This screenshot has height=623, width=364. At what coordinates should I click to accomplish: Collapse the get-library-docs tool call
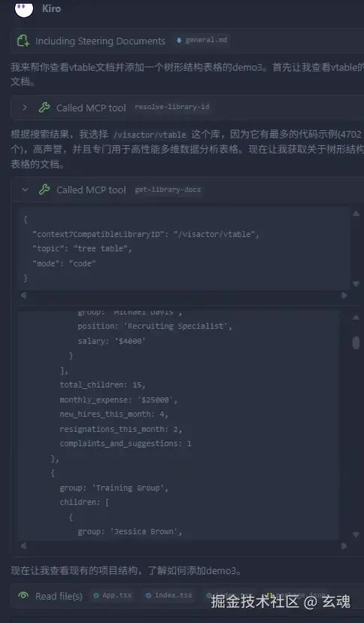pos(25,190)
